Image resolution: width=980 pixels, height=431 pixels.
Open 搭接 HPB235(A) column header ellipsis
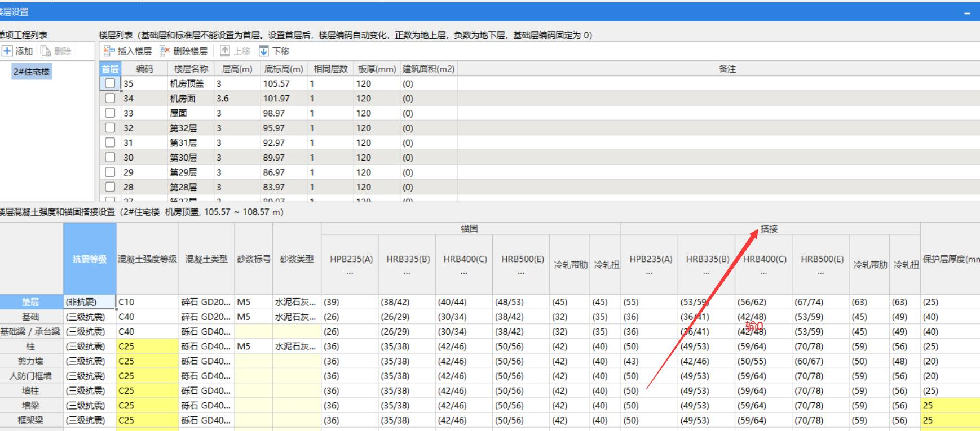tap(650, 273)
